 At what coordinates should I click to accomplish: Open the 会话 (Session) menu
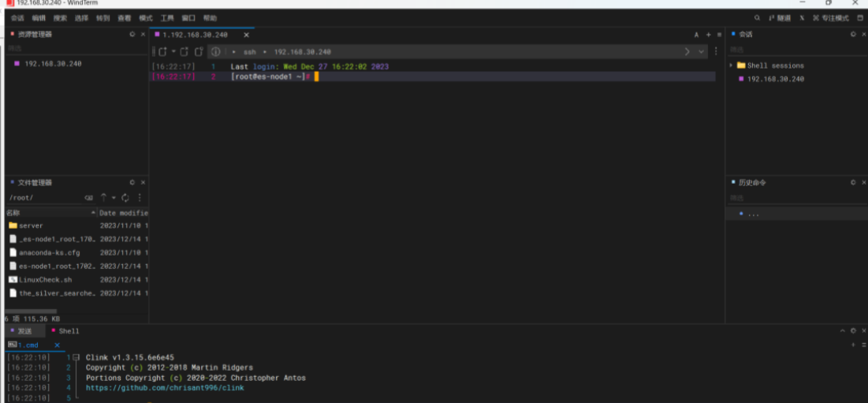17,18
